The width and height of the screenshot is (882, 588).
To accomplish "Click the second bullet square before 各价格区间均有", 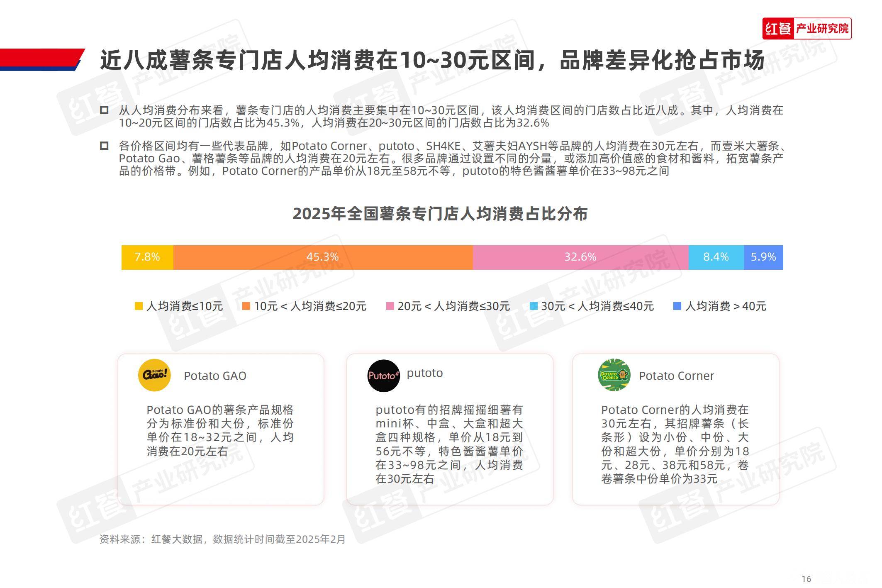I will pos(104,146).
